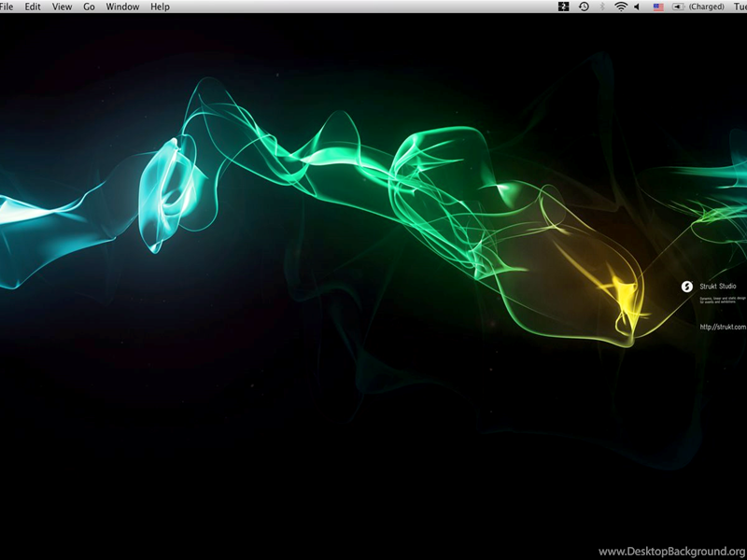Click the volume speaker icon
The height and width of the screenshot is (560, 747).
[x=637, y=7]
